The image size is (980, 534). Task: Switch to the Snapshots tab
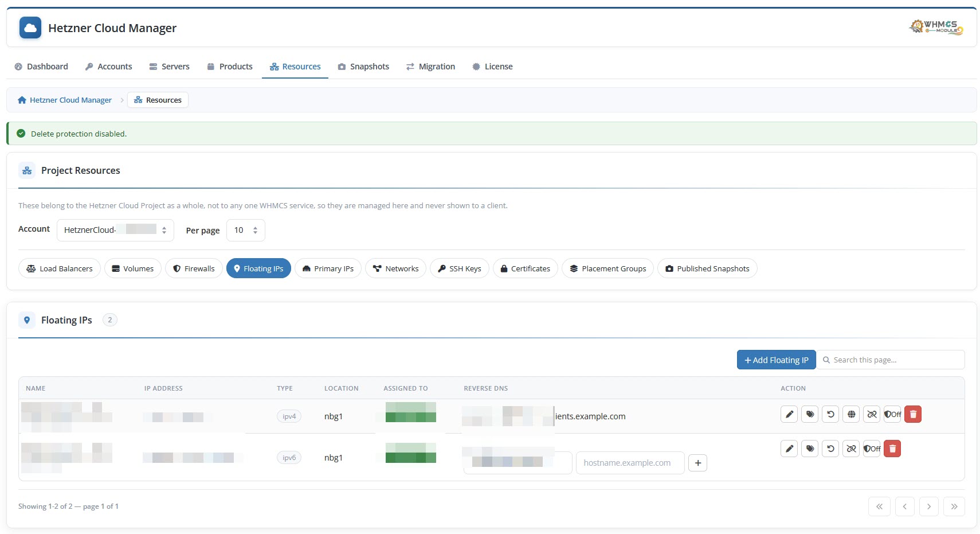point(363,67)
